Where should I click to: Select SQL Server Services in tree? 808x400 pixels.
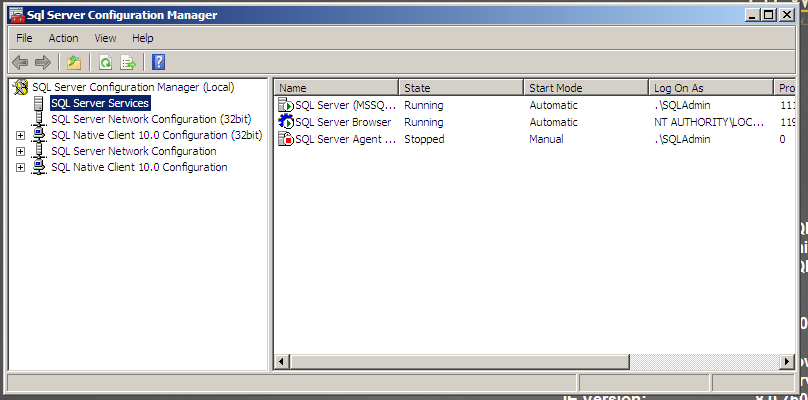pos(100,103)
